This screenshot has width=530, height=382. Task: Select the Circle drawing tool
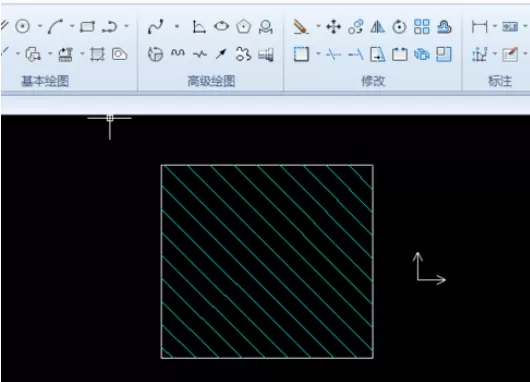pos(23,26)
